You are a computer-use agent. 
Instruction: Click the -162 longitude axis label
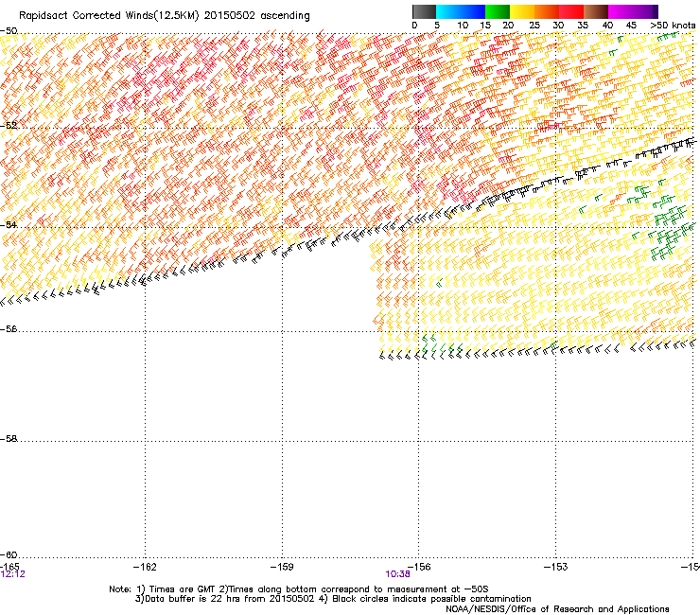pos(145,567)
